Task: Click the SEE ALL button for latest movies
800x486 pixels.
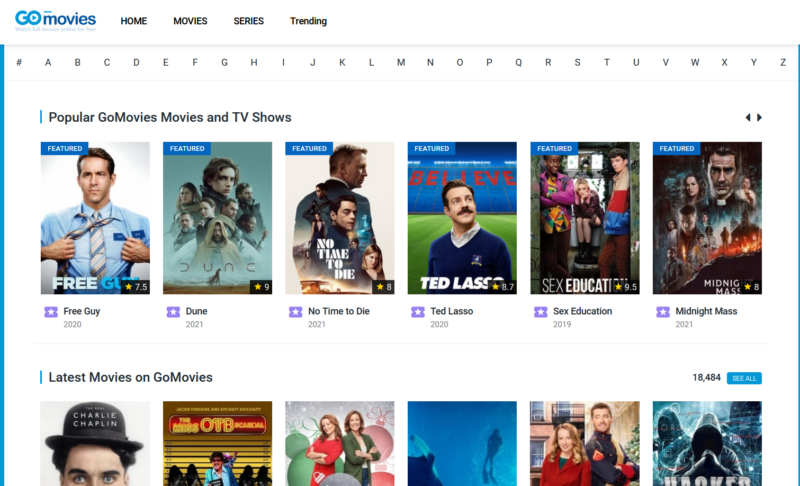Action: click(744, 378)
